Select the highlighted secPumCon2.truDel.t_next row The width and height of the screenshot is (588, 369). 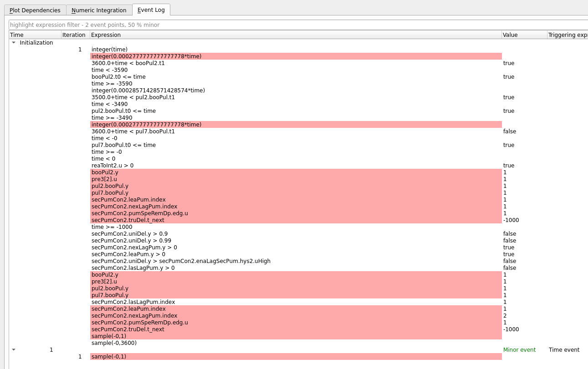point(128,220)
